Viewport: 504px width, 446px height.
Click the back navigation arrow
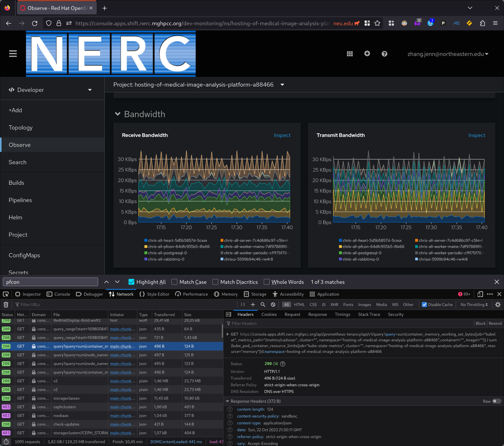click(x=9, y=23)
